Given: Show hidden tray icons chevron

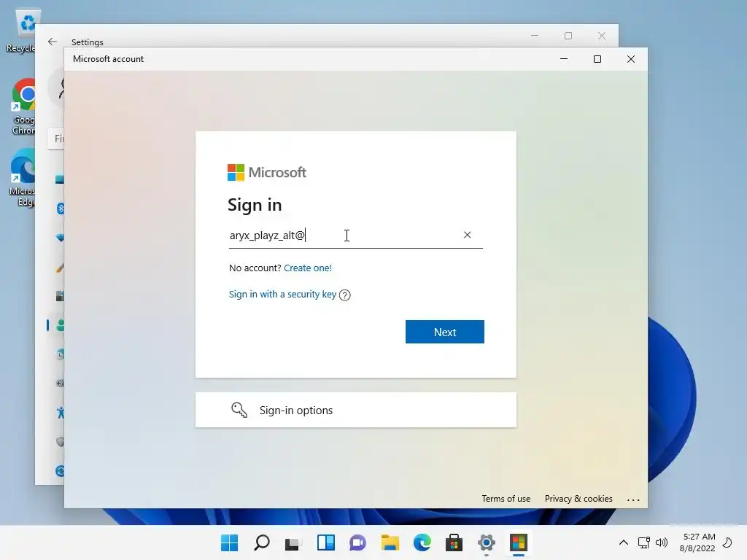Looking at the screenshot, I should [x=623, y=542].
